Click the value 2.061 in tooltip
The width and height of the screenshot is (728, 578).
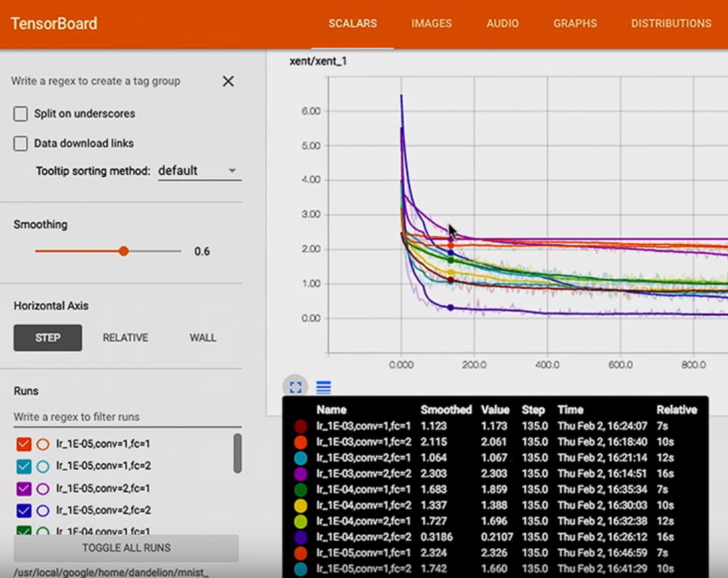coord(494,441)
